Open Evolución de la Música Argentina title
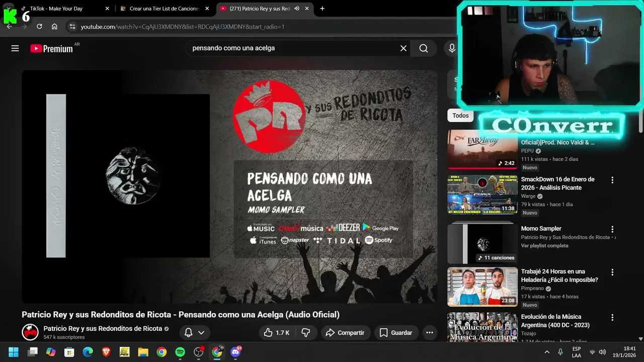This screenshot has width=644, height=362. pyautogui.click(x=555, y=321)
